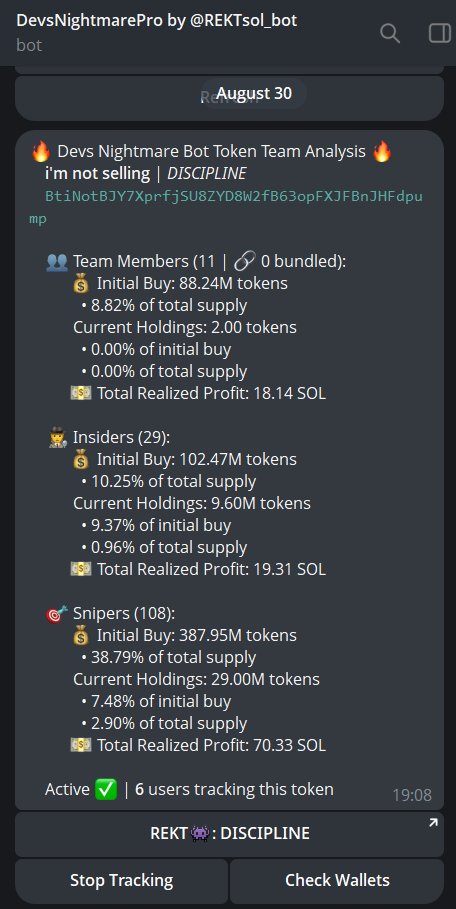Screen dimensions: 456x909
Task: Toggle the side panel icon in header
Action: click(440, 33)
